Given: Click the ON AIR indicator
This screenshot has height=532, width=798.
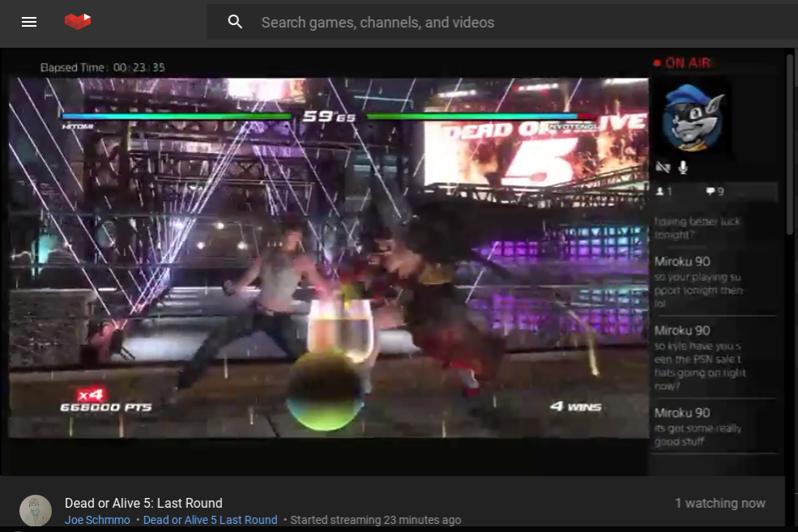Looking at the screenshot, I should tap(682, 62).
